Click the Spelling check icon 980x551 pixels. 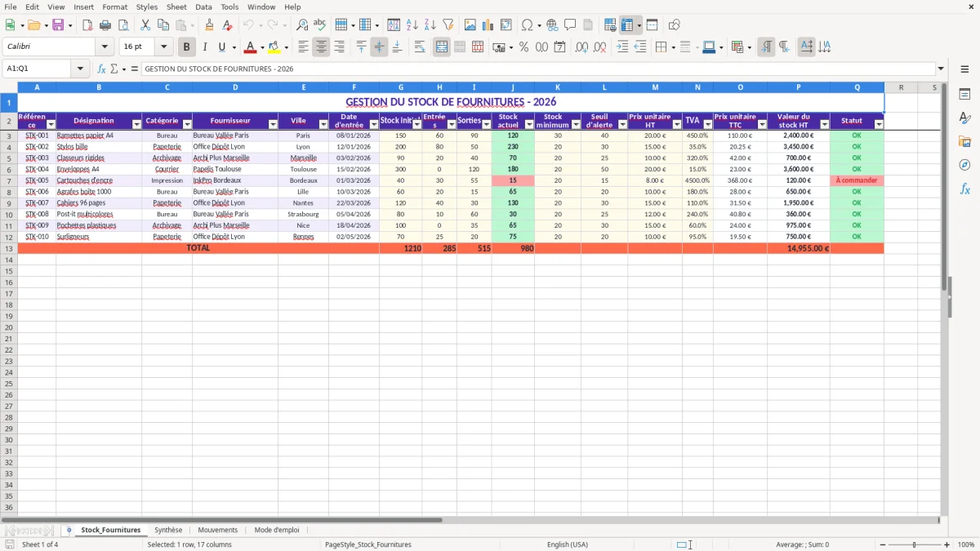(320, 25)
